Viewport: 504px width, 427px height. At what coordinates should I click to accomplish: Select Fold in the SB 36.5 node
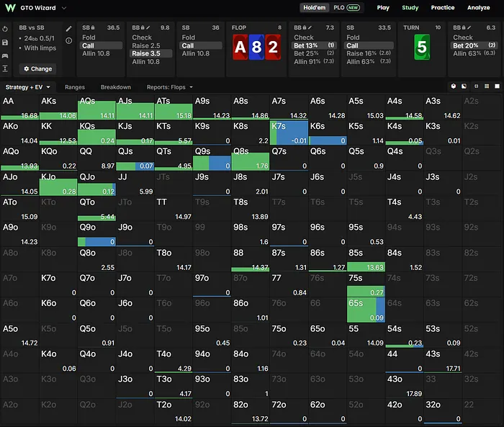(x=101, y=37)
